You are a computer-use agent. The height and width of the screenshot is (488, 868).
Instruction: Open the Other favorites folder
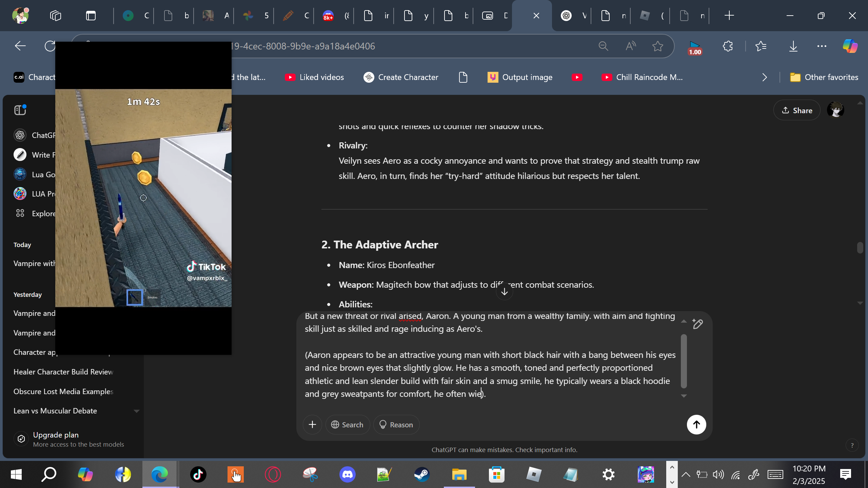coord(824,77)
